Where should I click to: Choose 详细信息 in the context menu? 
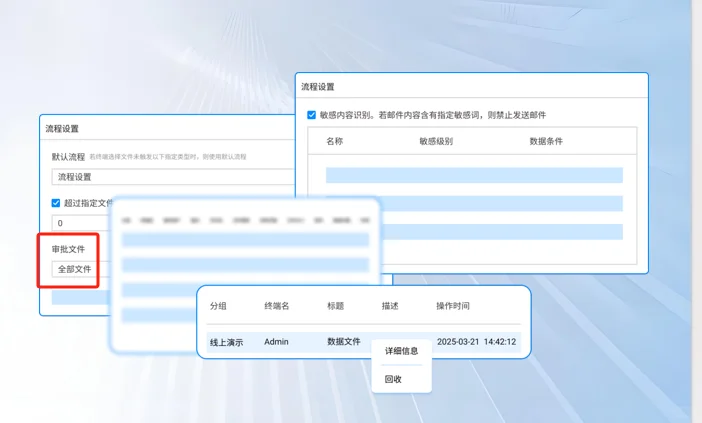(x=402, y=351)
